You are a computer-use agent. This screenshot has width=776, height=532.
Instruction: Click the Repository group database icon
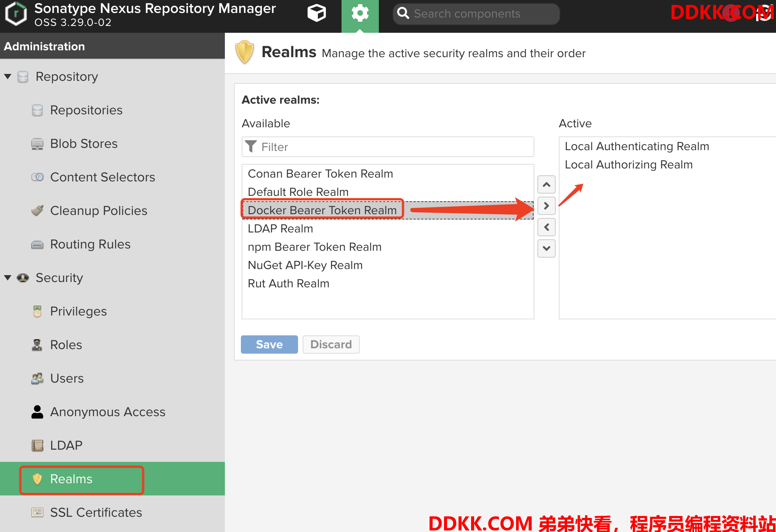point(23,77)
